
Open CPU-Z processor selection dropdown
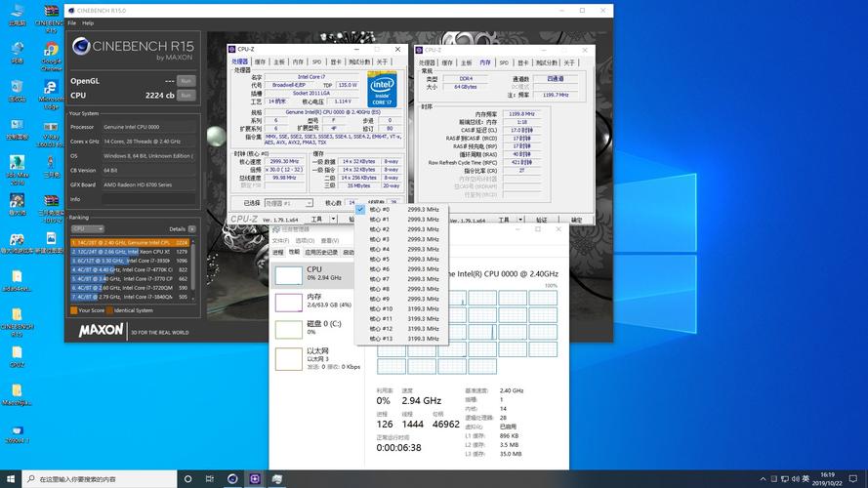tap(288, 203)
